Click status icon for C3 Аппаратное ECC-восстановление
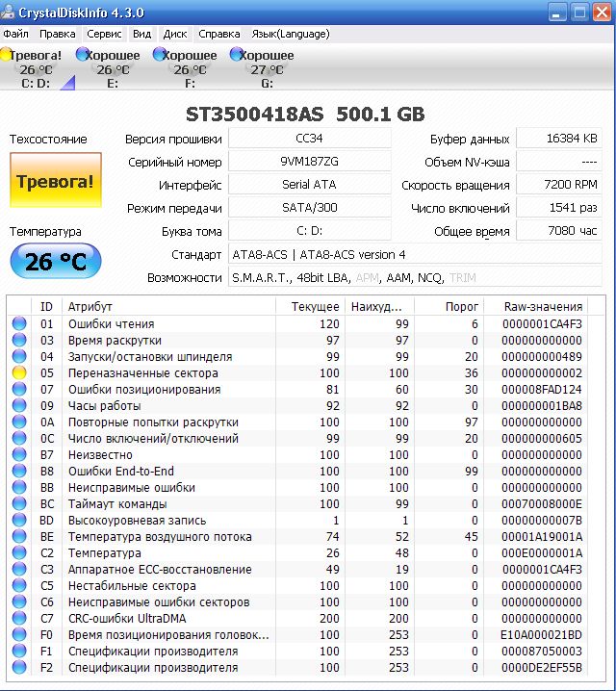This screenshot has width=616, height=691. click(19, 569)
